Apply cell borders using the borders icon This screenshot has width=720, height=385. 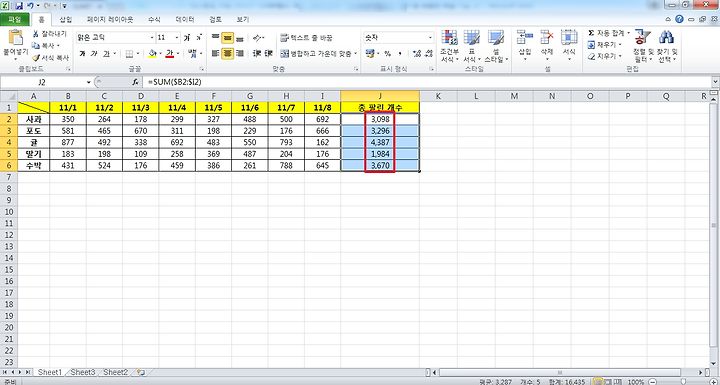[129, 54]
